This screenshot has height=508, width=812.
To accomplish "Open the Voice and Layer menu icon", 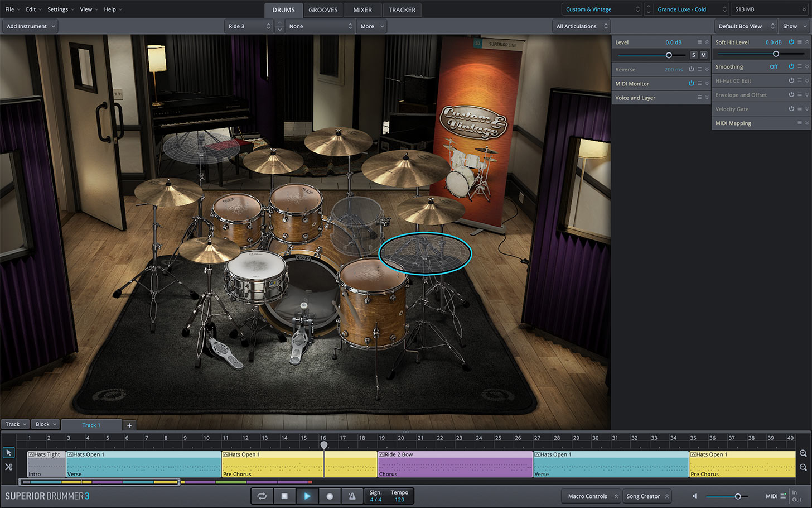I will pyautogui.click(x=699, y=97).
